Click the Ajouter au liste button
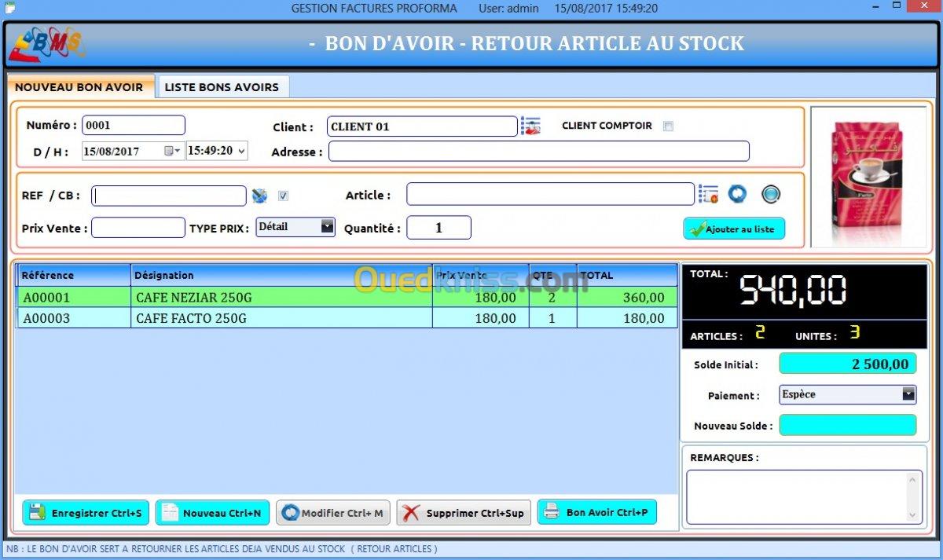The image size is (943, 560). tap(734, 229)
